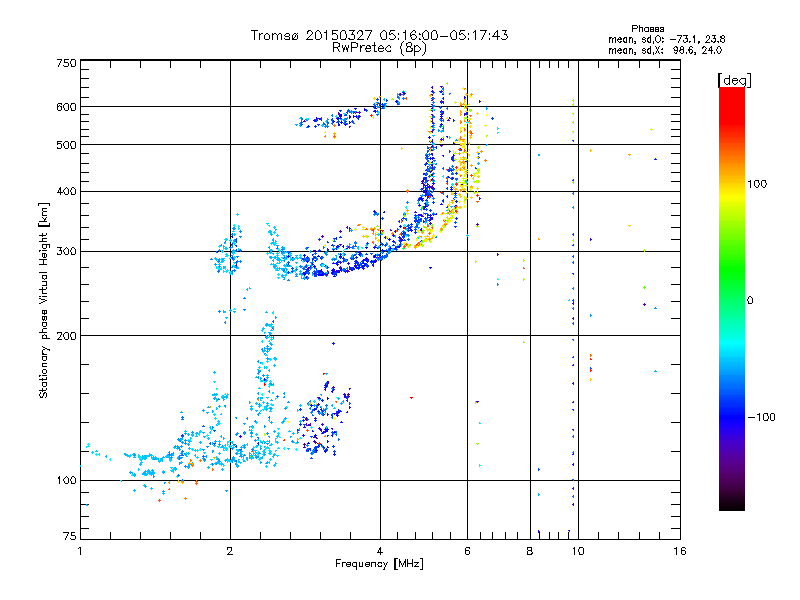Click the '-100' colorbar tick label

[x=761, y=417]
